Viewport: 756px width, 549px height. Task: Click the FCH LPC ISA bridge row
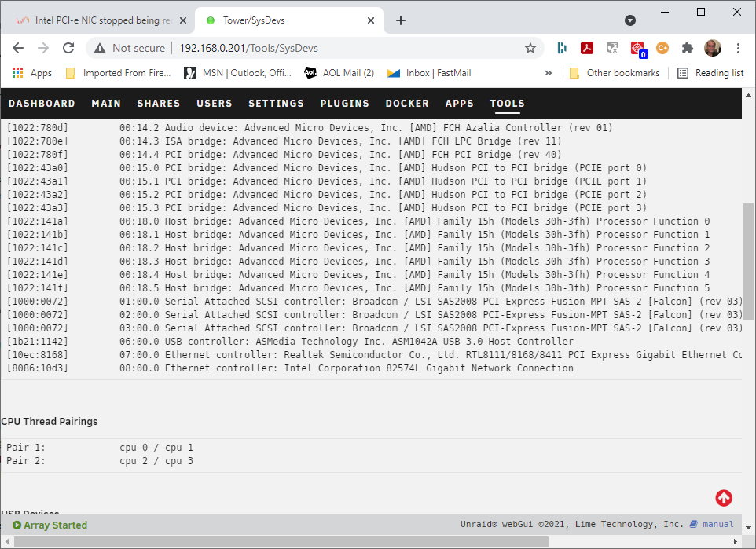click(x=284, y=141)
